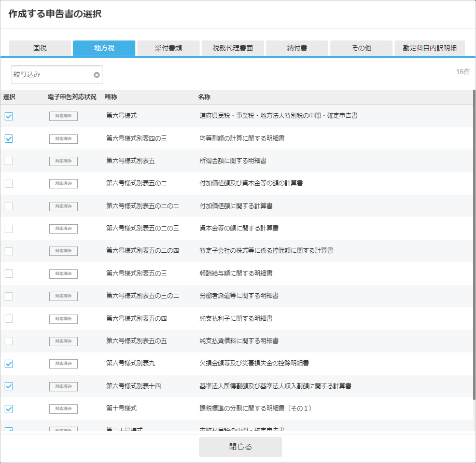Viewport: 476px width, 463px height.
Task: Go to 税務代理書面 tab
Action: pyautogui.click(x=233, y=48)
